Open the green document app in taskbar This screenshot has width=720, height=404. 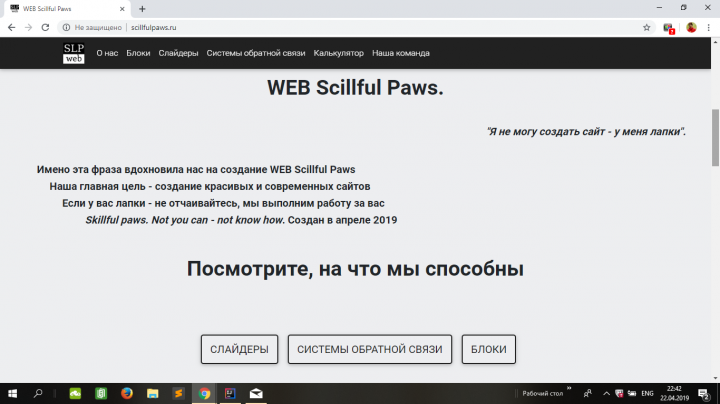(x=101, y=393)
